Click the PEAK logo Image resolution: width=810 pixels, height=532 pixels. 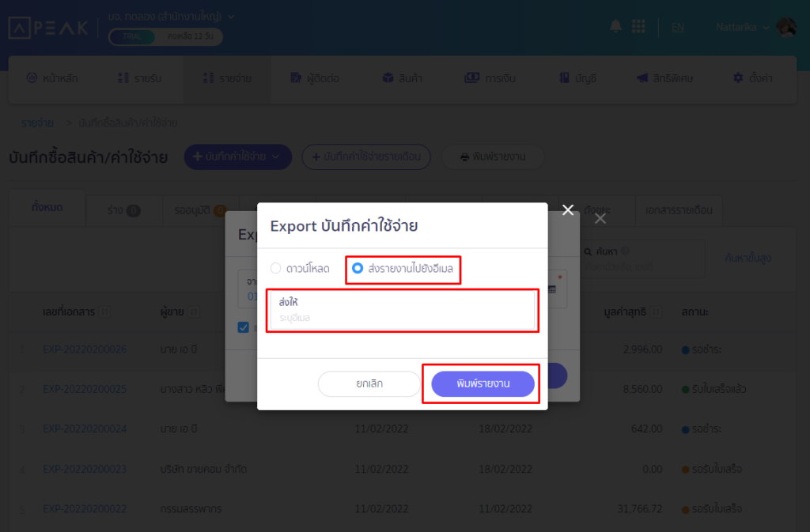47,28
